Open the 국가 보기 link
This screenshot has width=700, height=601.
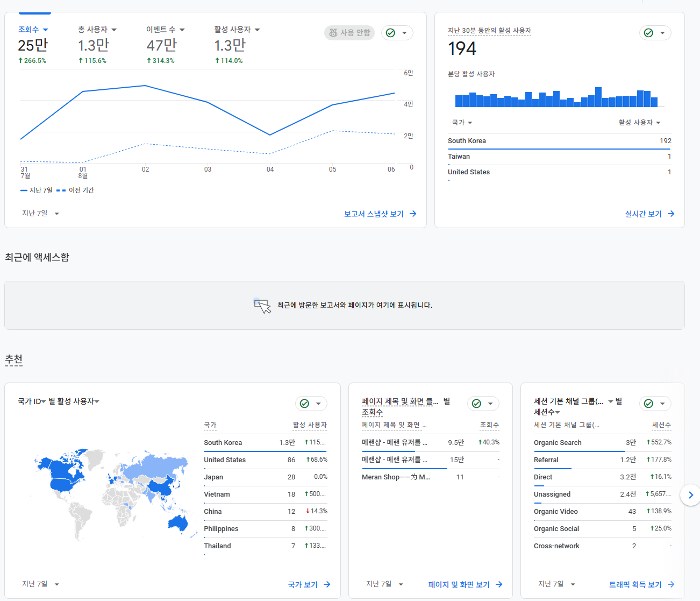click(309, 584)
